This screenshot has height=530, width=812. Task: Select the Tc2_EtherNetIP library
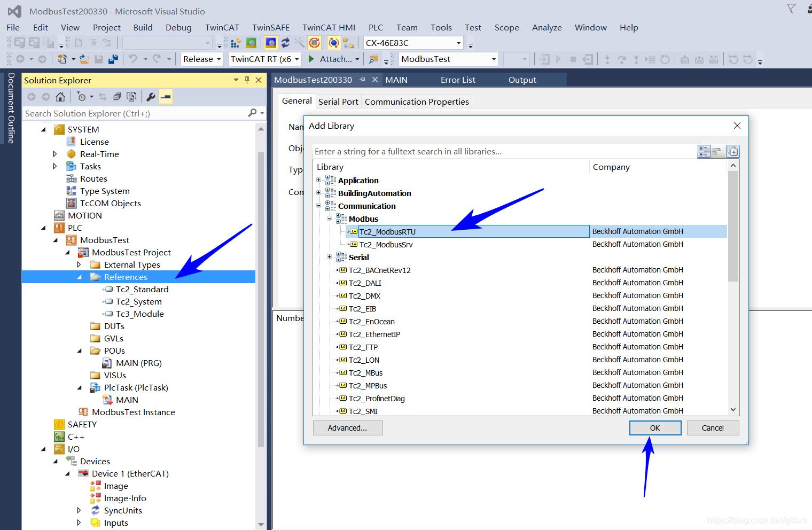point(374,334)
